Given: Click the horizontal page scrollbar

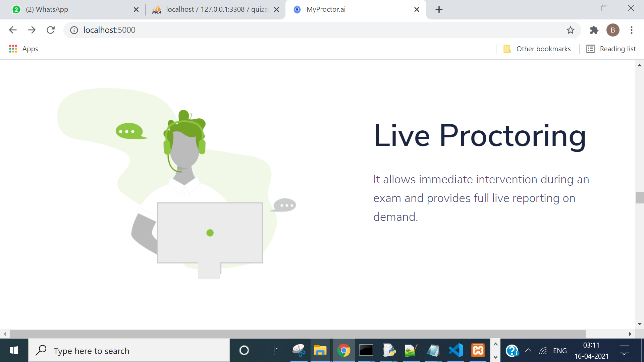Looking at the screenshot, I should click(x=297, y=334).
